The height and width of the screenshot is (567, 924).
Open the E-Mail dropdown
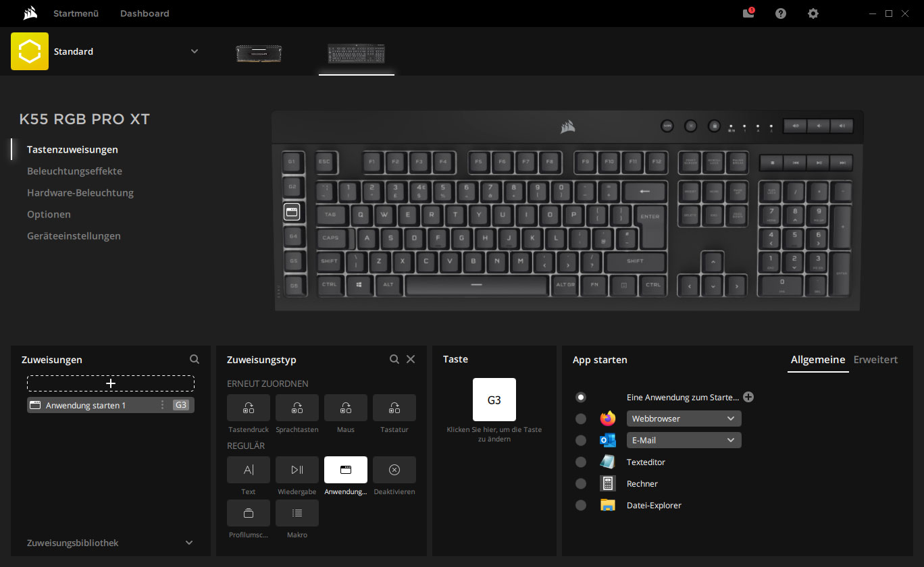(684, 440)
